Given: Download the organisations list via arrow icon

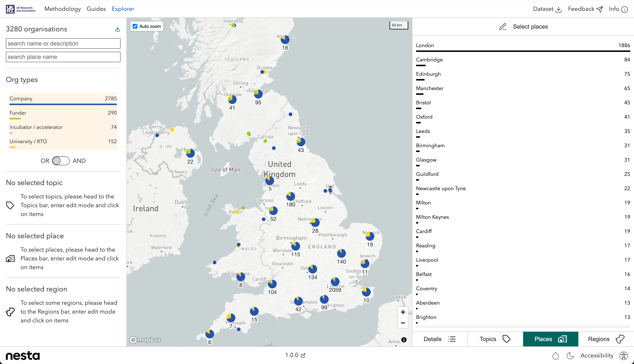Looking at the screenshot, I should click(117, 29).
